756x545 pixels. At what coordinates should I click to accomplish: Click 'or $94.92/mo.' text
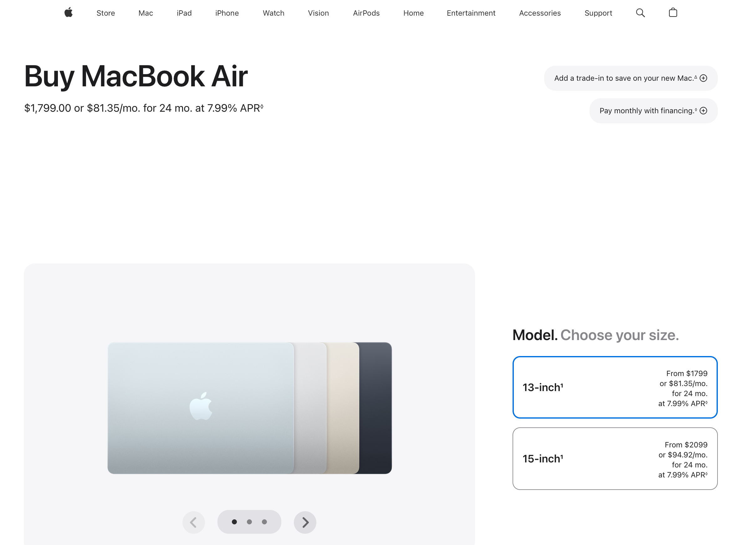pos(683,455)
